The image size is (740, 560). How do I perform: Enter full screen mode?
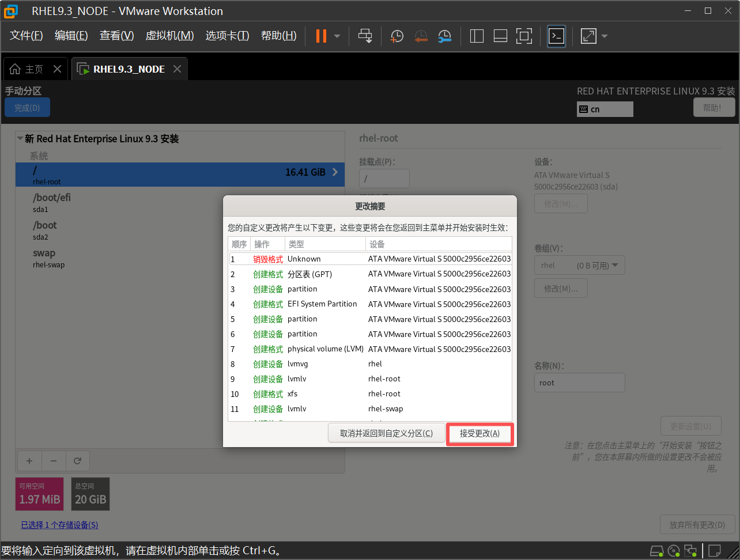click(524, 36)
